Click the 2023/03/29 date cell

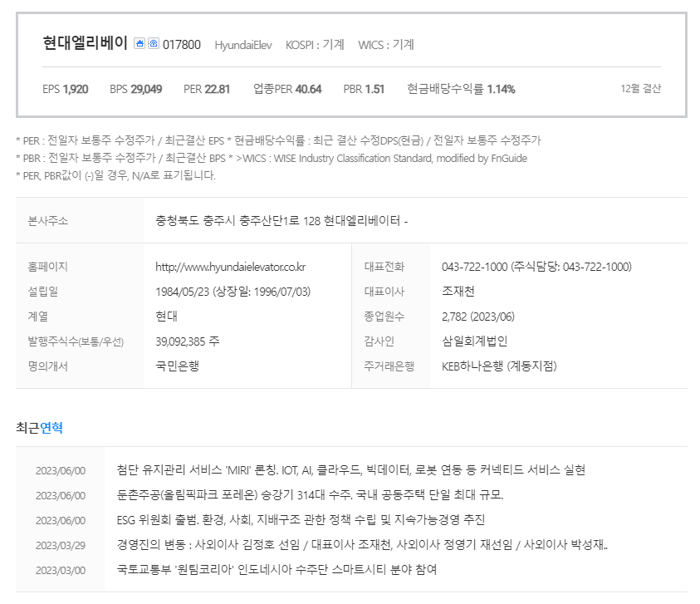(61, 546)
